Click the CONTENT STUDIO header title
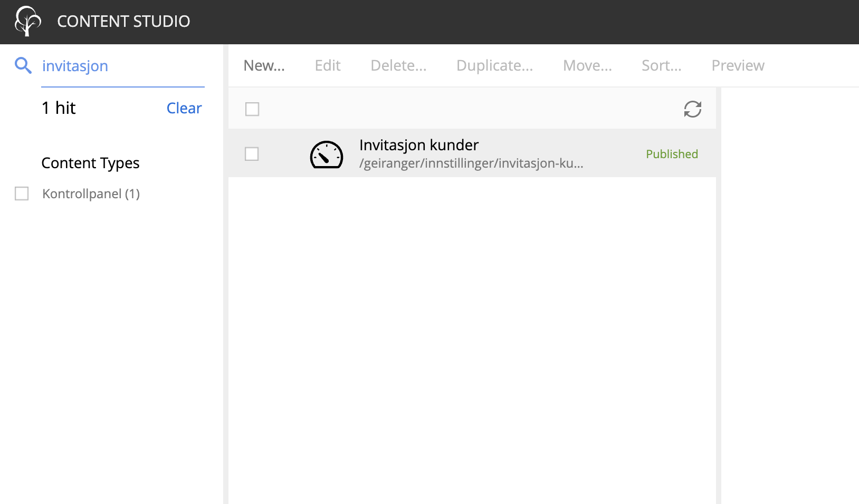 click(123, 21)
